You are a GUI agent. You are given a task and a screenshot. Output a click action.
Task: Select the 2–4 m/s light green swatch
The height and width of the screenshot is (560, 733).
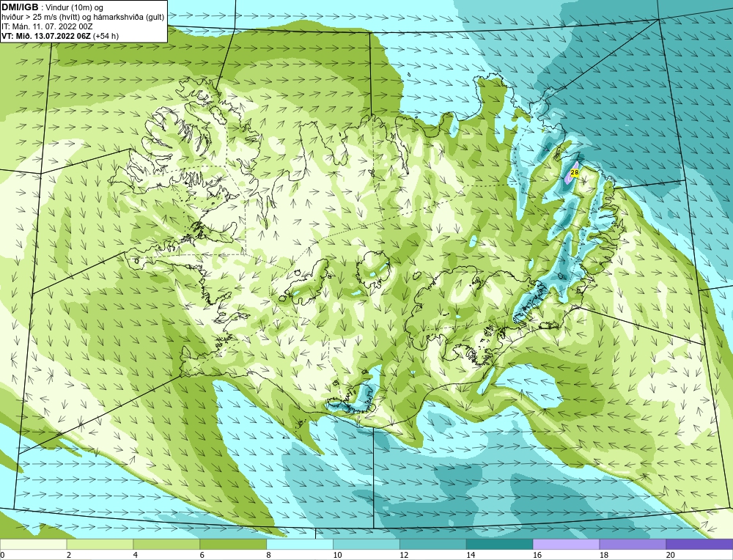point(100,544)
